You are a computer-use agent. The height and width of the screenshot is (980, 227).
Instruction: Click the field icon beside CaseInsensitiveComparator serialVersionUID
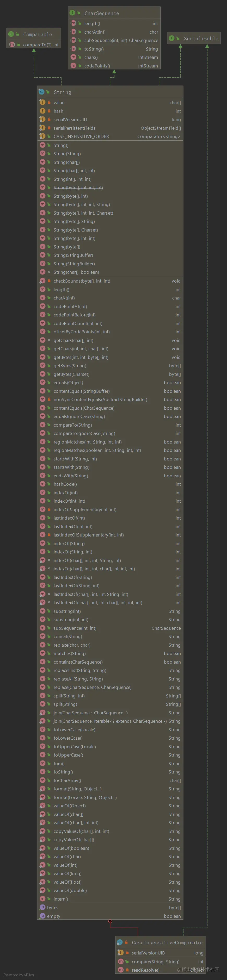point(121,953)
